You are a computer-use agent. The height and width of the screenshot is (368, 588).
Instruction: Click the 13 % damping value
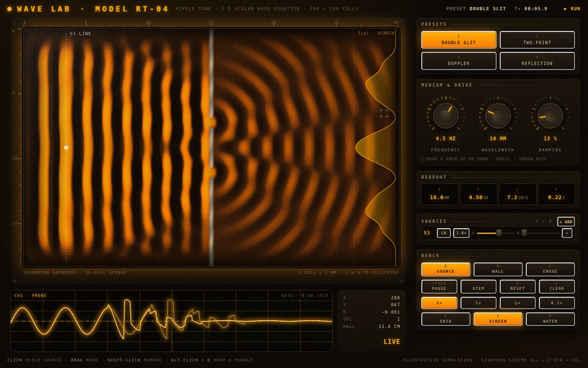pos(550,139)
